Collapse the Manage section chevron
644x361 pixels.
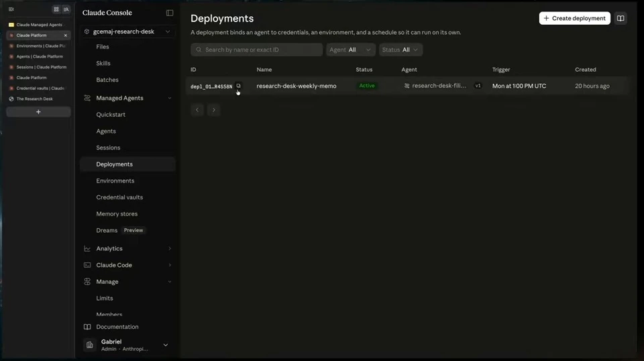170,282
